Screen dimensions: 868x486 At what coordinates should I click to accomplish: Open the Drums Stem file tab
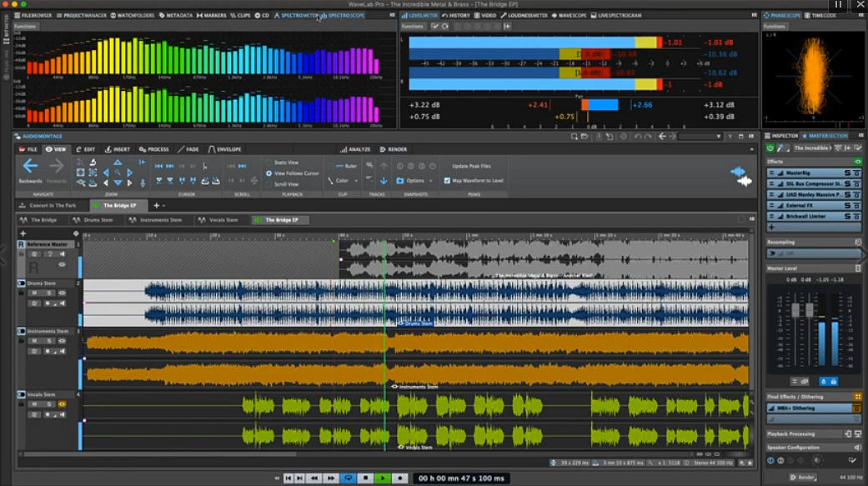93,220
